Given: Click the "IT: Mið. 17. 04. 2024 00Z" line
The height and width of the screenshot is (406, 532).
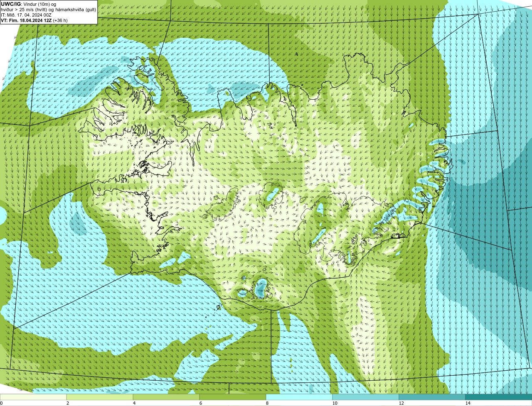Looking at the screenshot, I should (x=26, y=15).
